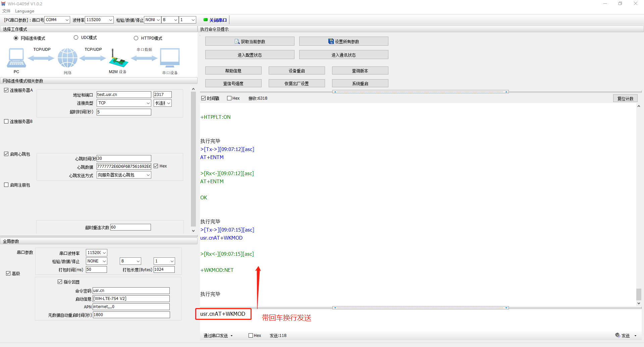Expand the TCP connection type dropdown
644x347 pixels.
(x=124, y=103)
